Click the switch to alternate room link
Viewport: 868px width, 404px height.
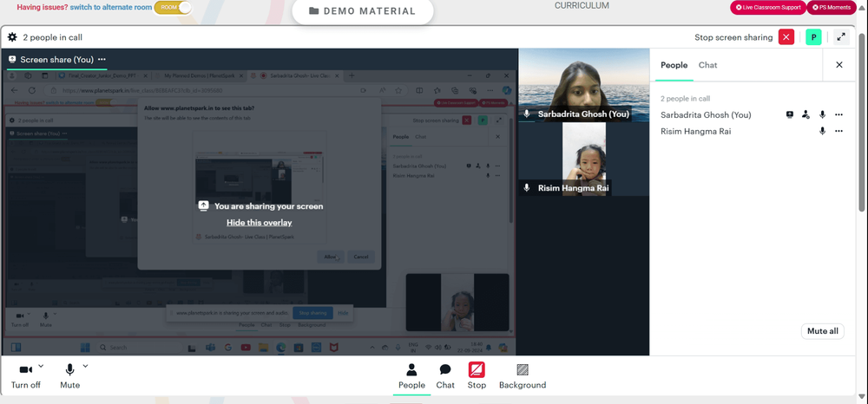click(110, 8)
